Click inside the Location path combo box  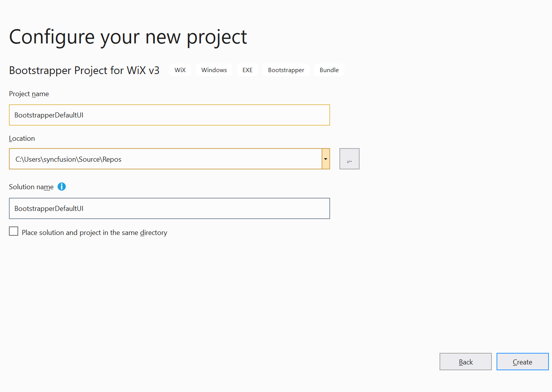(165, 159)
